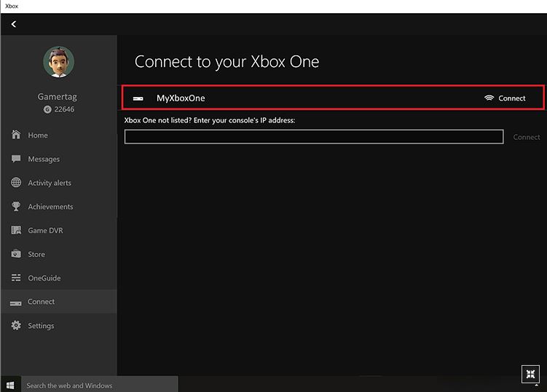Screen dimensions: 547x392
Task: Click the Gamertag name text
Action: point(58,97)
